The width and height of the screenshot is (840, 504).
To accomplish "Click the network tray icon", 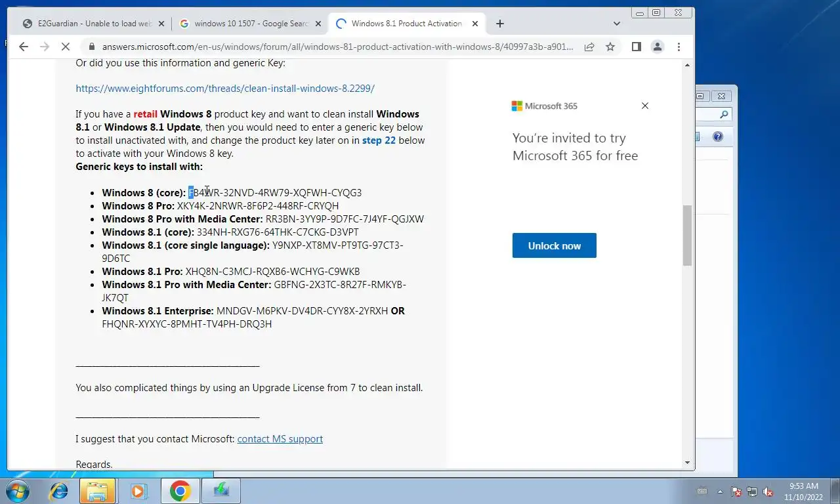I will coord(752,492).
